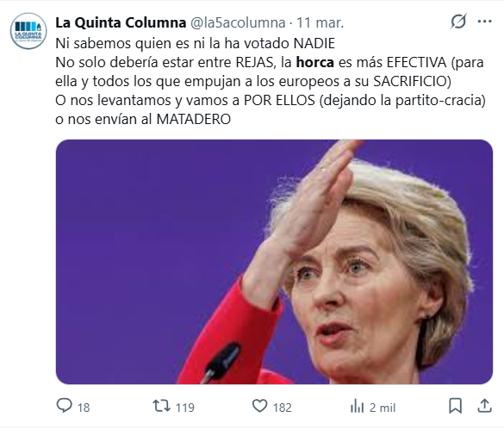Open the slashed-circle Grok icon
Viewport: 504px width, 436px height.
click(x=458, y=22)
